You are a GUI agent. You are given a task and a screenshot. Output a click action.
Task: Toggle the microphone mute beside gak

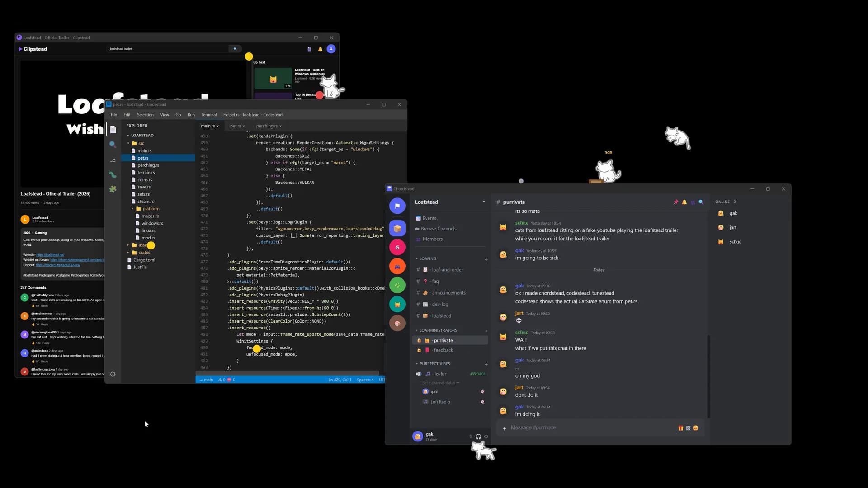(471, 436)
